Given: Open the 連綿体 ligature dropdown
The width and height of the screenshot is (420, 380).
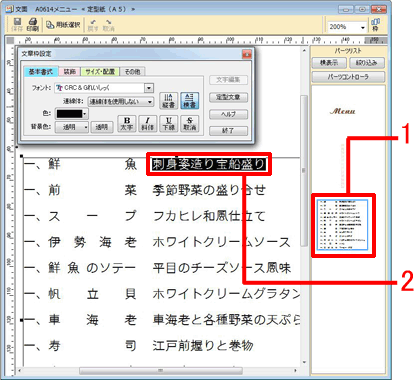Looking at the screenshot, I should (150, 102).
